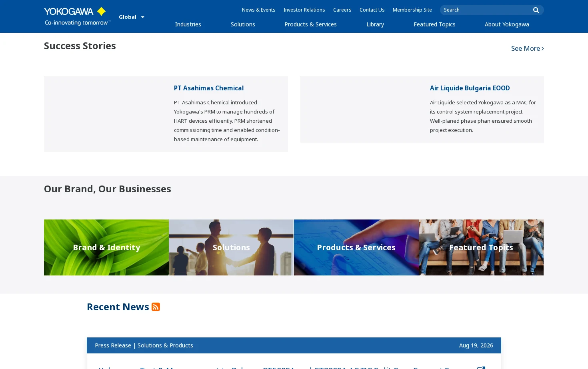Select the Brand & Identity tile
This screenshot has width=588, height=369.
(x=106, y=247)
